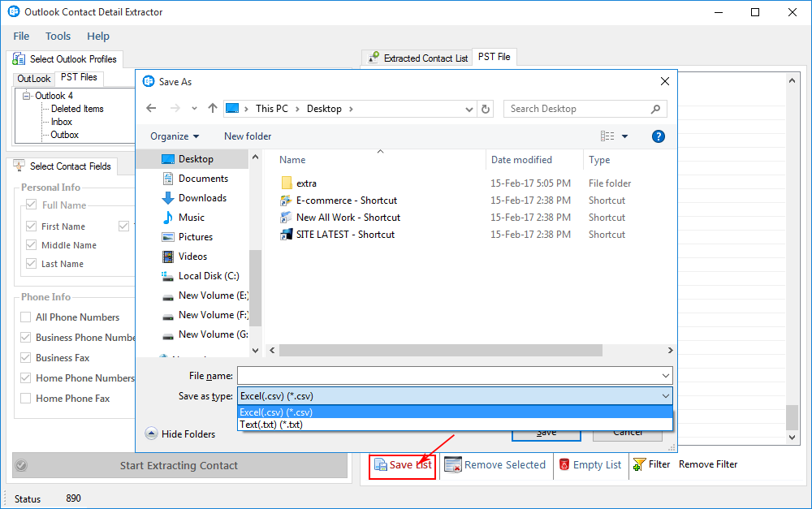812x509 pixels.
Task: Toggle the Business Fax checkbox
Action: coord(25,357)
